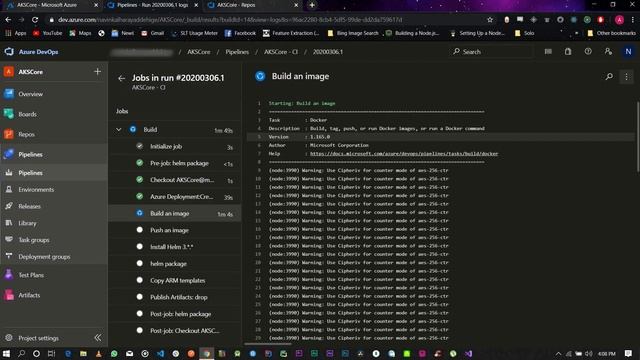
Task: Open the help question mark icon
Action: click(588, 51)
